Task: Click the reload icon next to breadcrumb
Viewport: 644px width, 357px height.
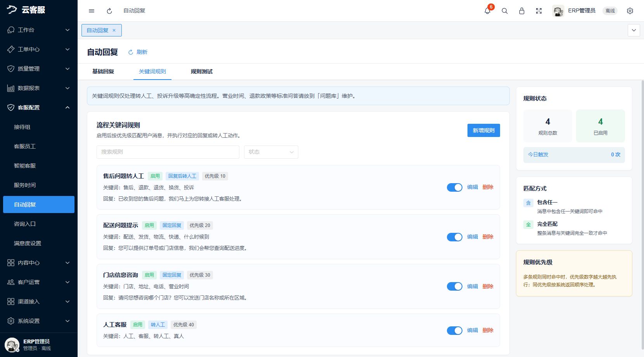Action: coord(109,11)
